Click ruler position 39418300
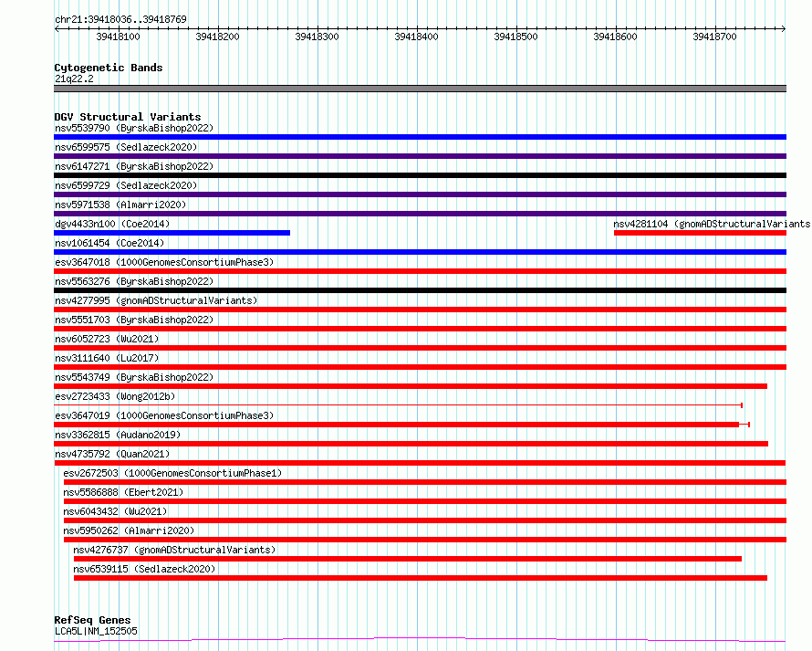Viewport: 812px width, 651px height. pos(317,37)
